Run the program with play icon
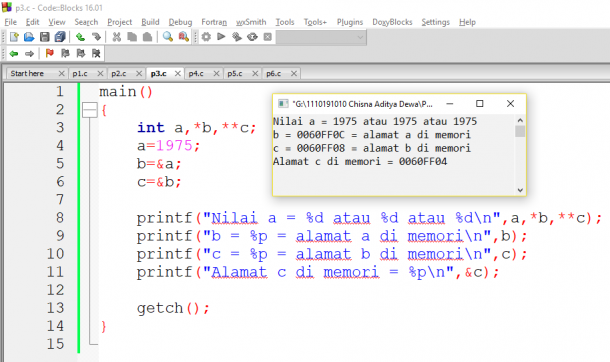The height and width of the screenshot is (362, 610). coord(221,37)
